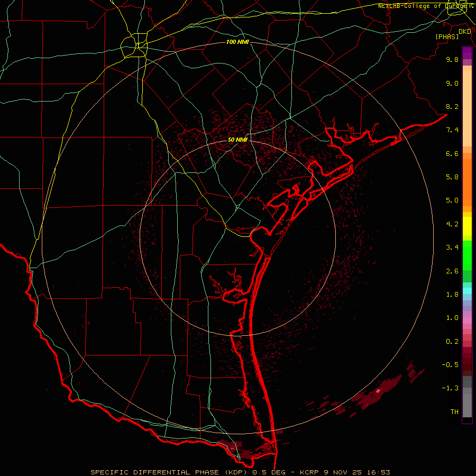This screenshot has height=476, width=476.
Task: Select the -1.3 value on the scale
Action: tap(450, 388)
